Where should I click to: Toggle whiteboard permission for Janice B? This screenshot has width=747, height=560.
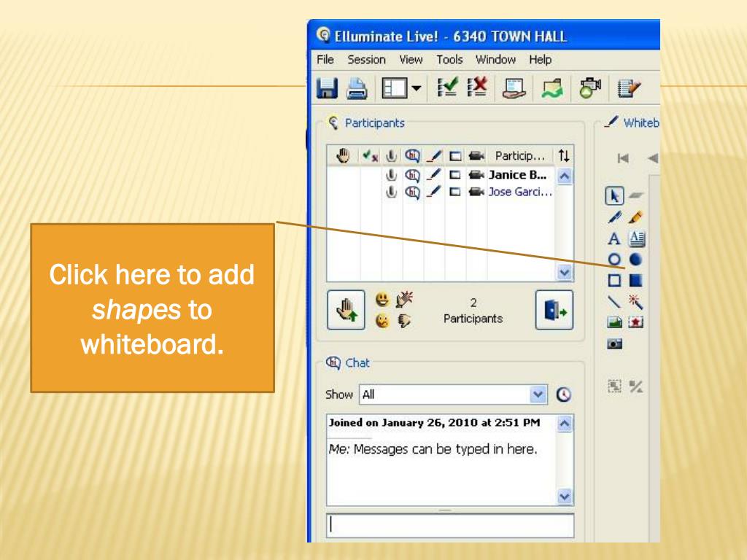(434, 175)
